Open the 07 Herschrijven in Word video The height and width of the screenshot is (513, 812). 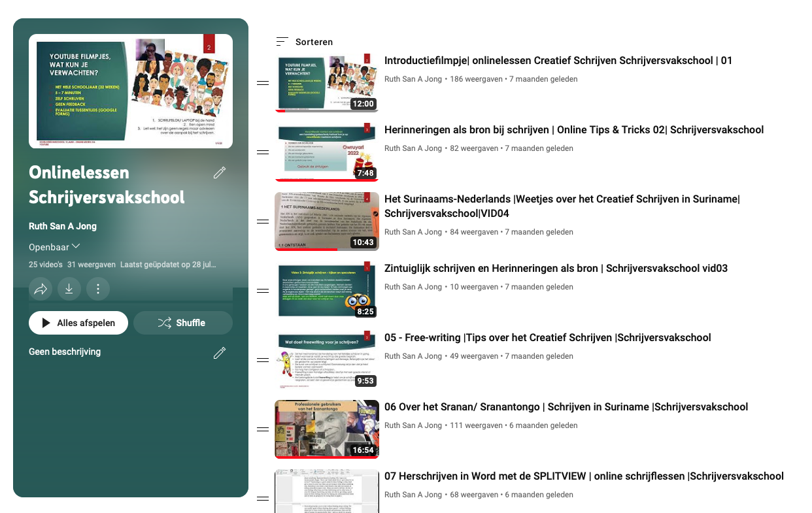coord(583,476)
